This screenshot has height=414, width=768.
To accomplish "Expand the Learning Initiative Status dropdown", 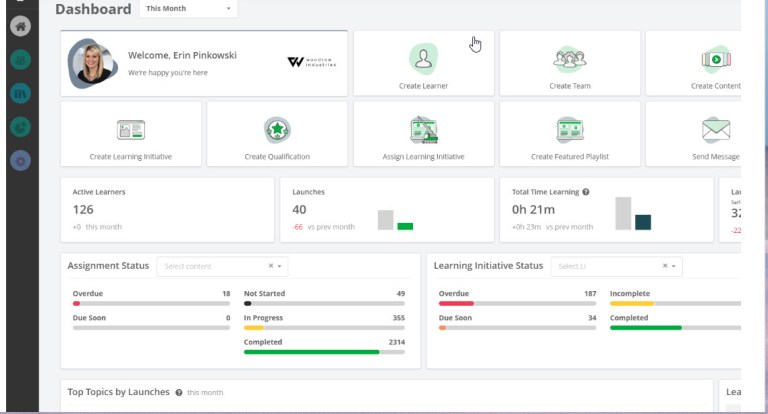I will (x=676, y=267).
